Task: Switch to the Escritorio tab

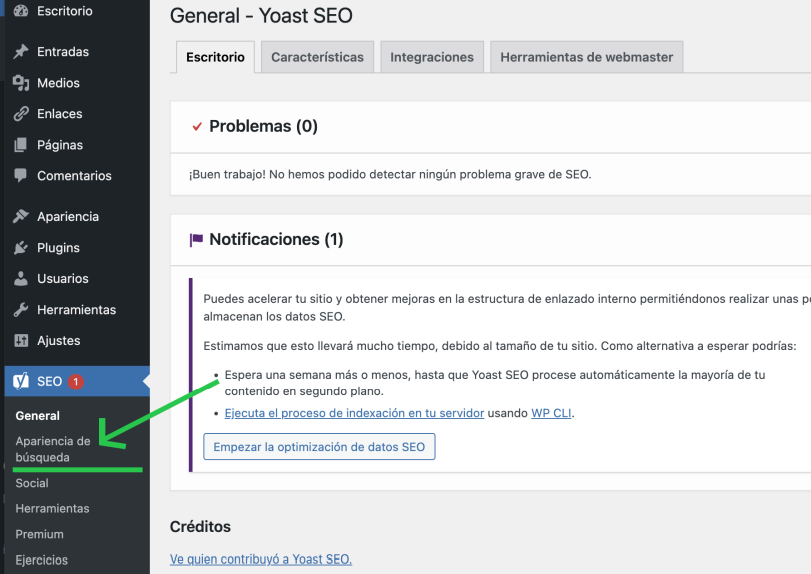Action: tap(215, 57)
